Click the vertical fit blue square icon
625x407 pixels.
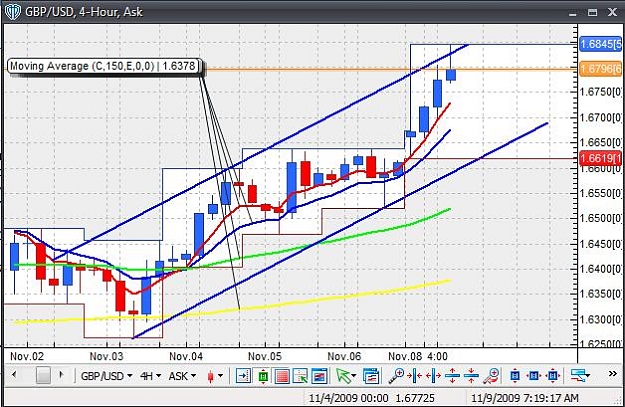(x=515, y=376)
